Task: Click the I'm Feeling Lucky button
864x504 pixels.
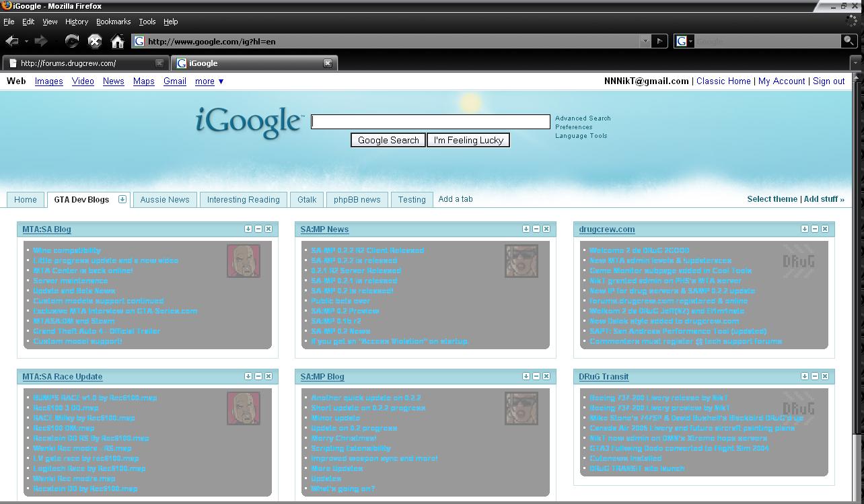Action: tap(468, 140)
